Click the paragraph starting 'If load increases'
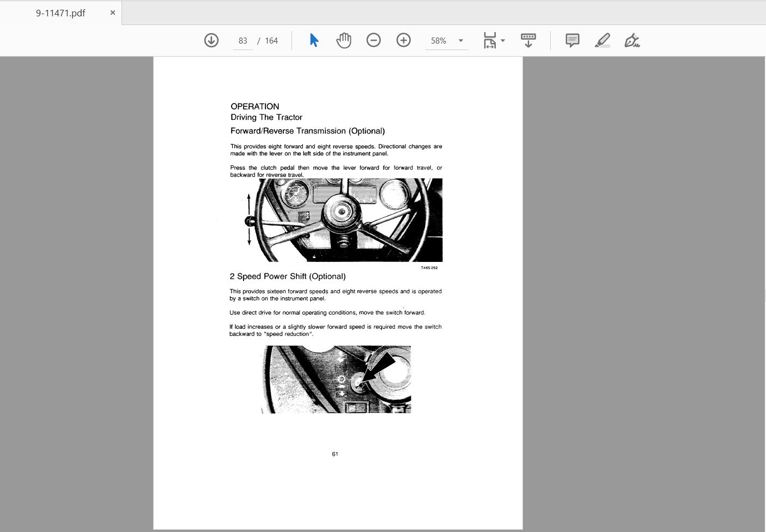The height and width of the screenshot is (532, 766). point(336,331)
